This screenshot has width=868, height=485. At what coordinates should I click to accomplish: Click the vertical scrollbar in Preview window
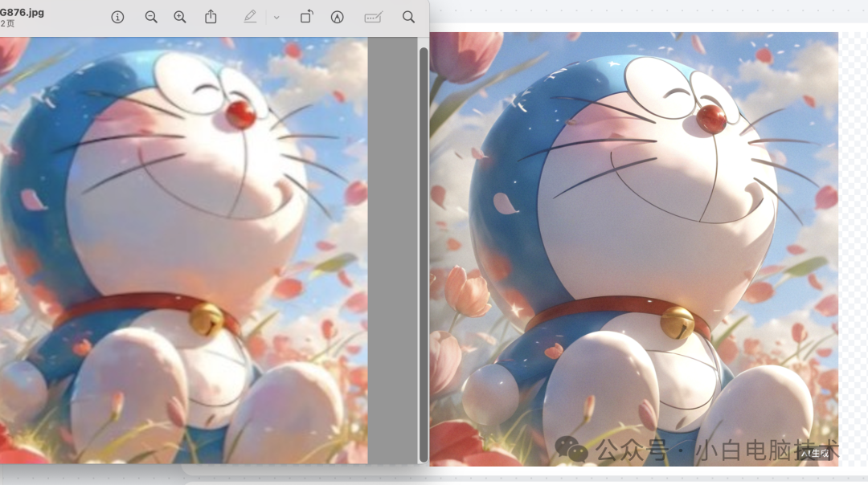point(424,255)
